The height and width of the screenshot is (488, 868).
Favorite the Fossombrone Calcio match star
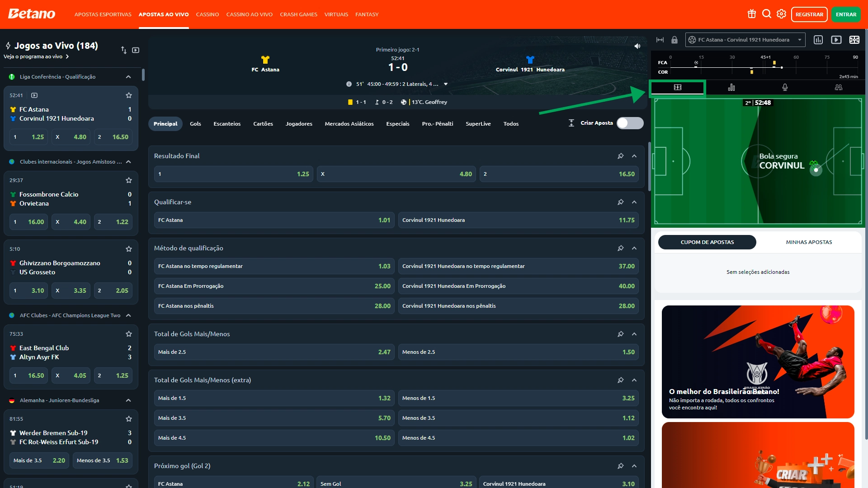click(x=129, y=180)
